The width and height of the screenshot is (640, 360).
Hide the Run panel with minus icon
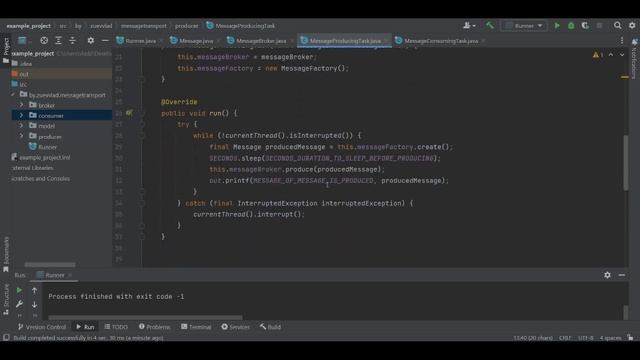(x=622, y=275)
